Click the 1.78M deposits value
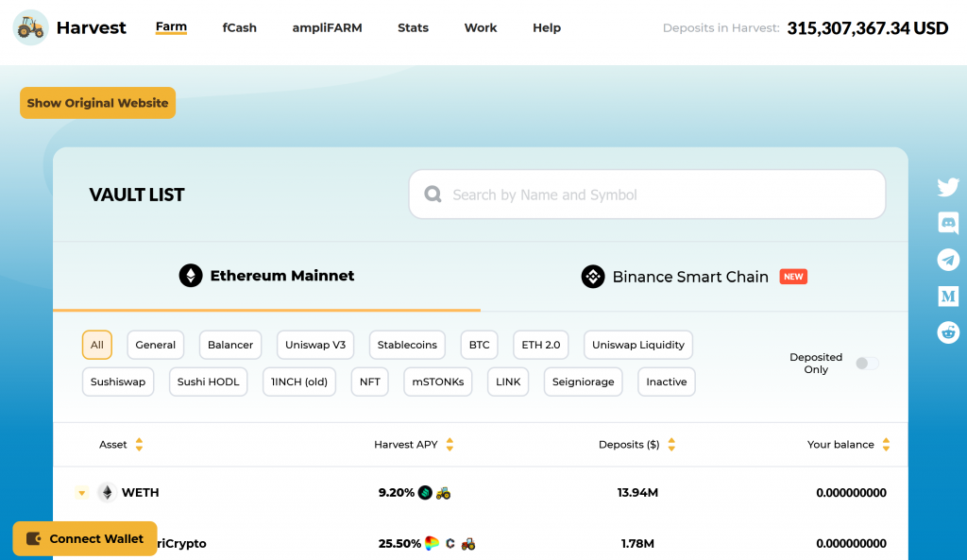The height and width of the screenshot is (560, 967). (x=637, y=543)
